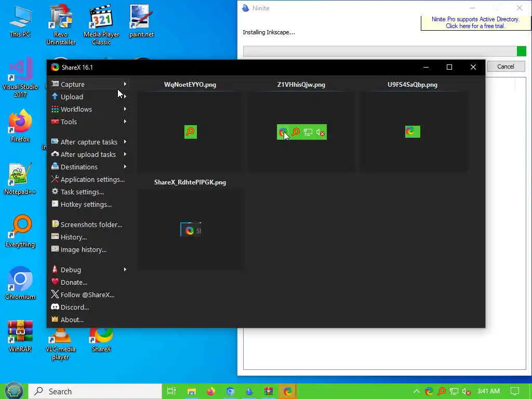This screenshot has width=532, height=399.
Task: Click the U9FS4SaQbp.png file name
Action: click(413, 85)
